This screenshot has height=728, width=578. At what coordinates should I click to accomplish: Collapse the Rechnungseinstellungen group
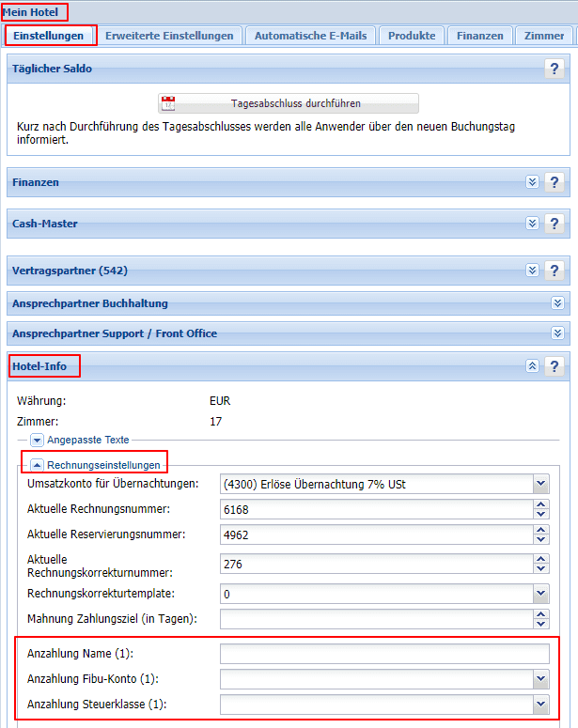pyautogui.click(x=38, y=464)
